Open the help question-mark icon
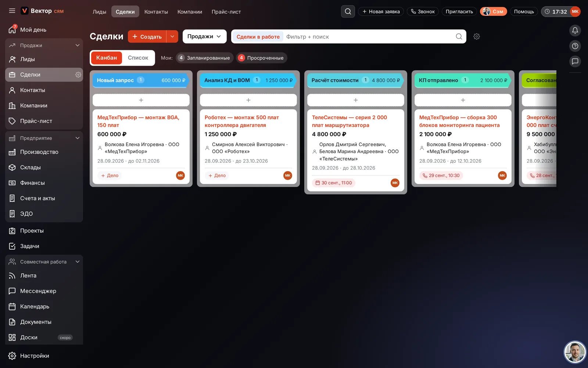This screenshot has height=368, width=588. click(575, 46)
